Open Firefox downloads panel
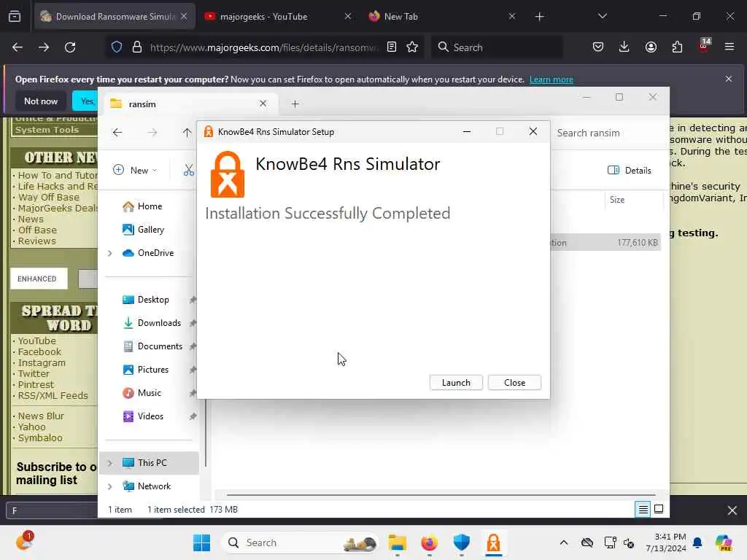This screenshot has width=747, height=560. coord(624,47)
